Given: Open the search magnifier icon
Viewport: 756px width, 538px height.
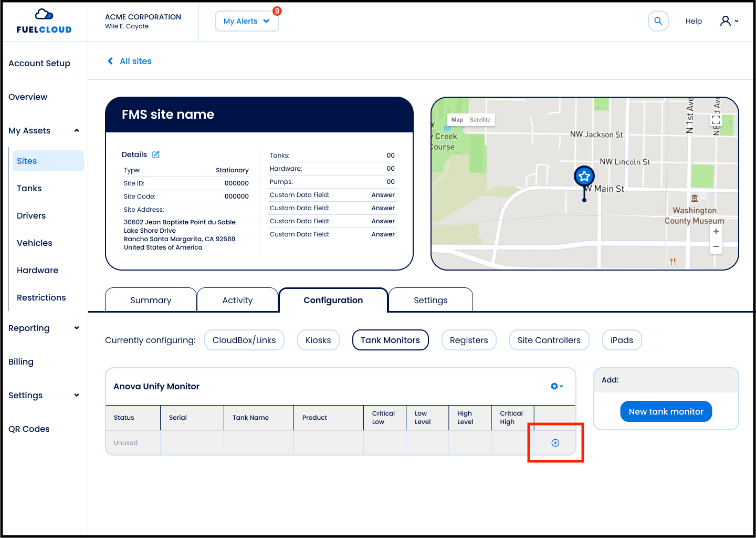Looking at the screenshot, I should click(658, 22).
